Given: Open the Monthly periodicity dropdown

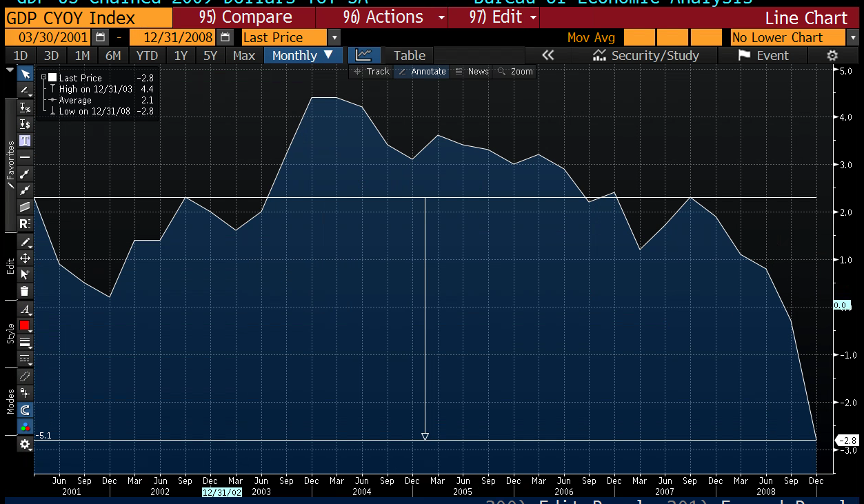Looking at the screenshot, I should pyautogui.click(x=303, y=56).
